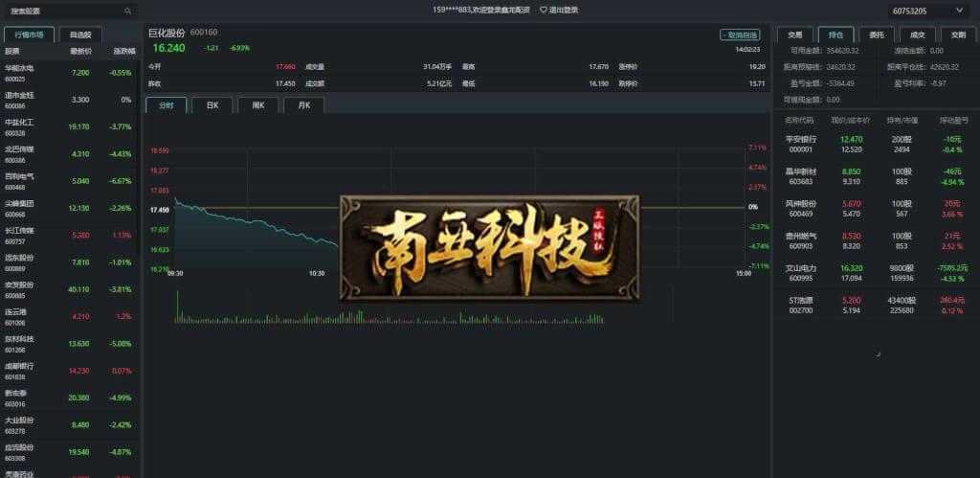Select stock row 成都银行 601838
Viewport: 980px width, 478px height.
coord(69,371)
